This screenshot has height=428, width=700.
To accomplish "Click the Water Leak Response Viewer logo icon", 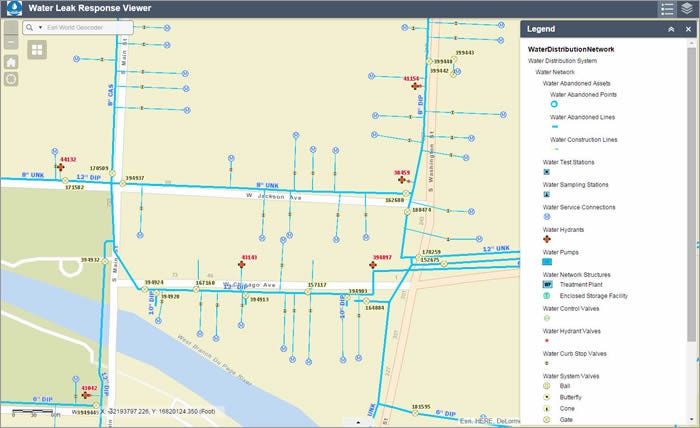I will click(x=14, y=8).
